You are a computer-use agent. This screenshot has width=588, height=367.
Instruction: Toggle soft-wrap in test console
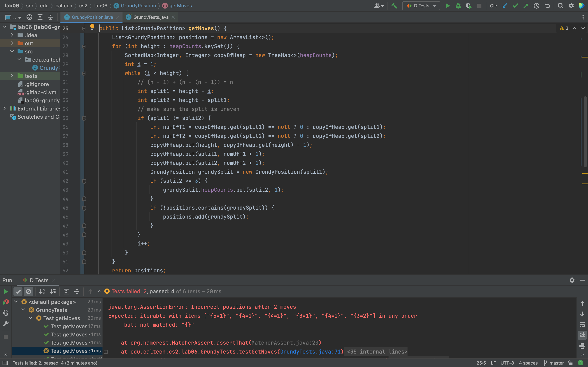tap(582, 325)
